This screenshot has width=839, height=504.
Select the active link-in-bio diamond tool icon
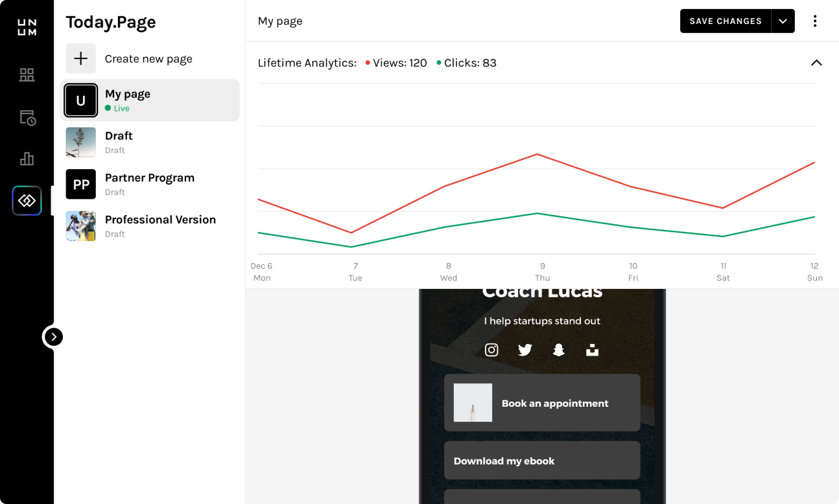pos(27,201)
